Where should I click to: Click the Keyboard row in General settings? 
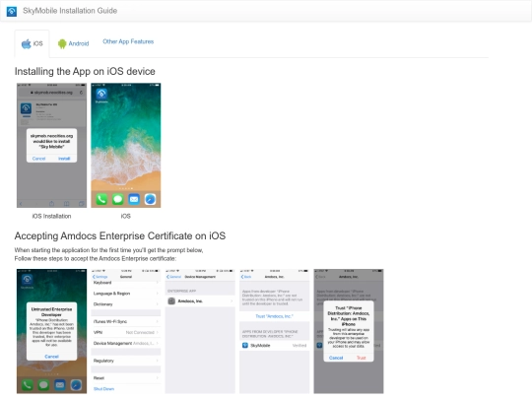(x=126, y=283)
